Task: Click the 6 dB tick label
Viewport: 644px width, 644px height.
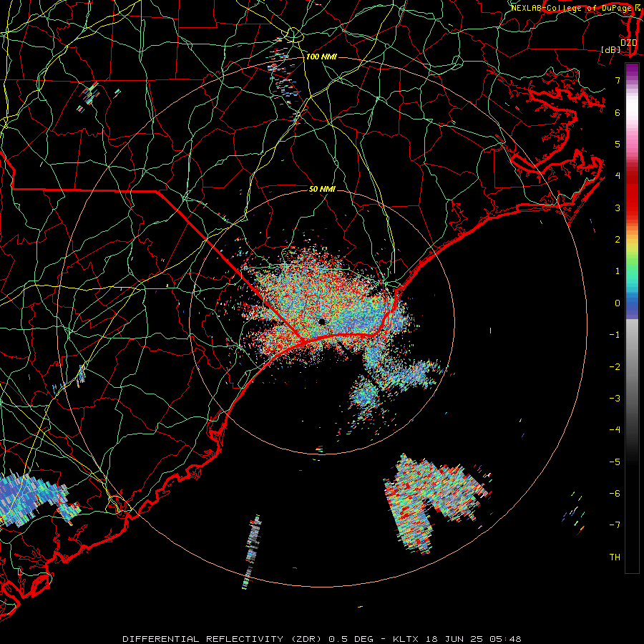Action: click(618, 112)
